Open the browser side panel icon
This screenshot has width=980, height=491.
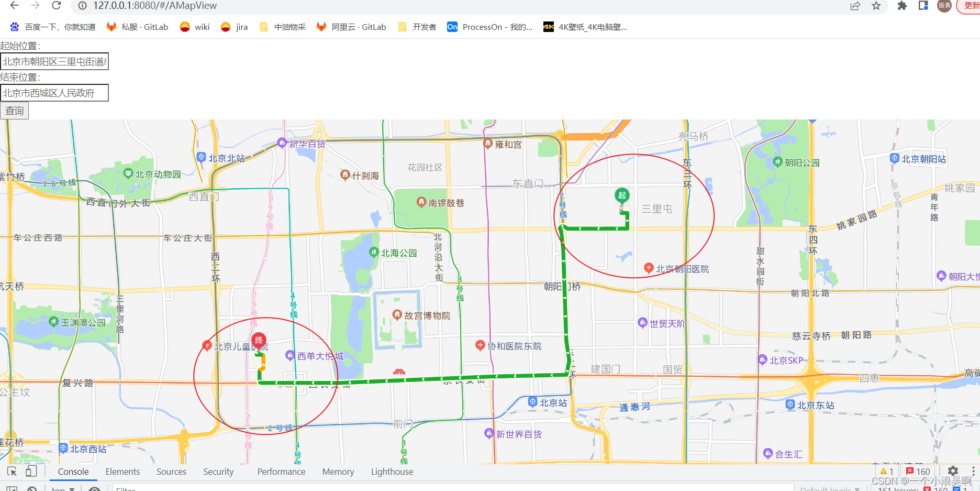pos(923,6)
